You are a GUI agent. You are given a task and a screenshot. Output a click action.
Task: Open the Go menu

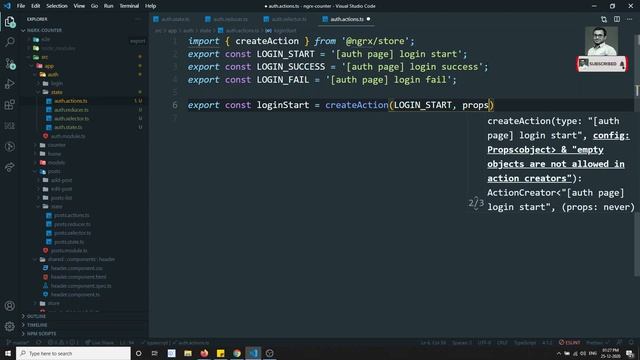point(94,6)
